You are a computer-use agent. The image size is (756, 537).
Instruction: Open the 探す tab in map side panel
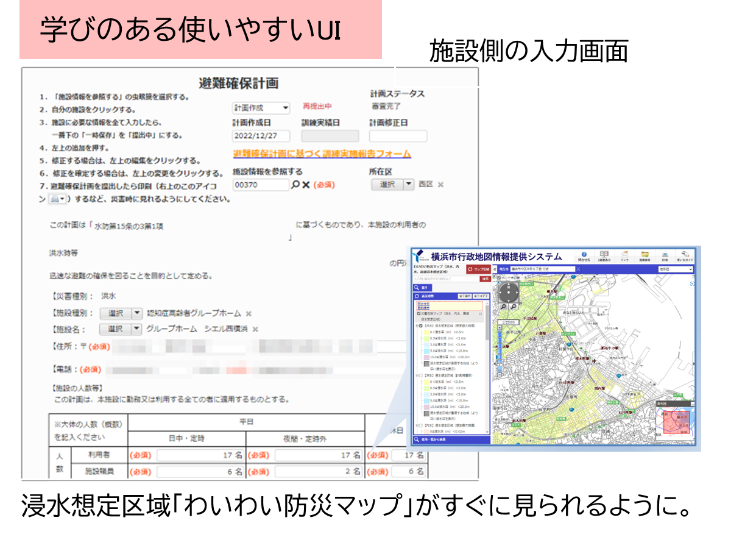click(423, 288)
